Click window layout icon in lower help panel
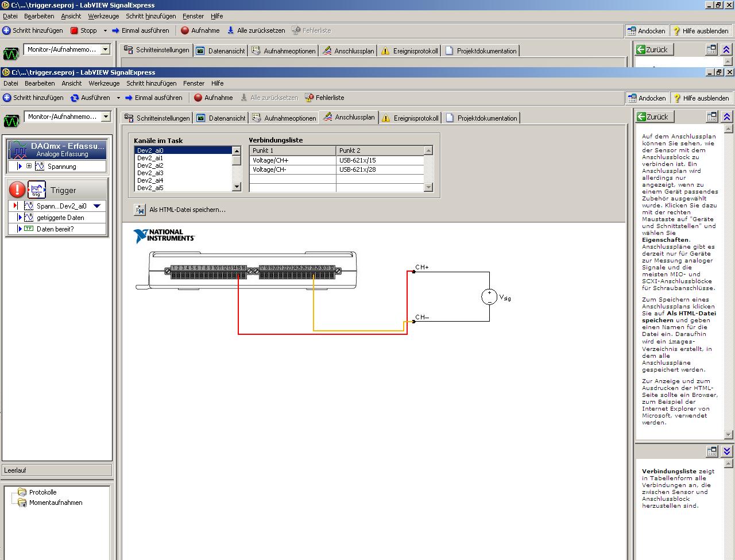735x560 pixels. [711, 451]
